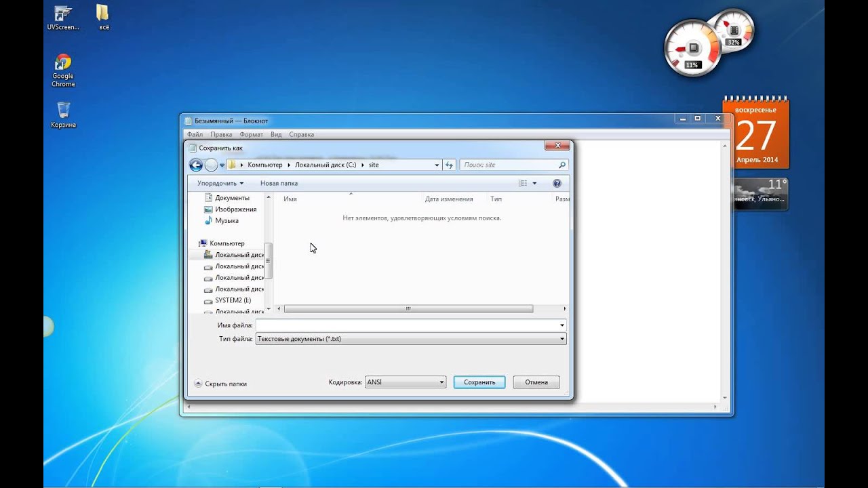
Task: Click the Имя файла input field
Action: point(406,325)
